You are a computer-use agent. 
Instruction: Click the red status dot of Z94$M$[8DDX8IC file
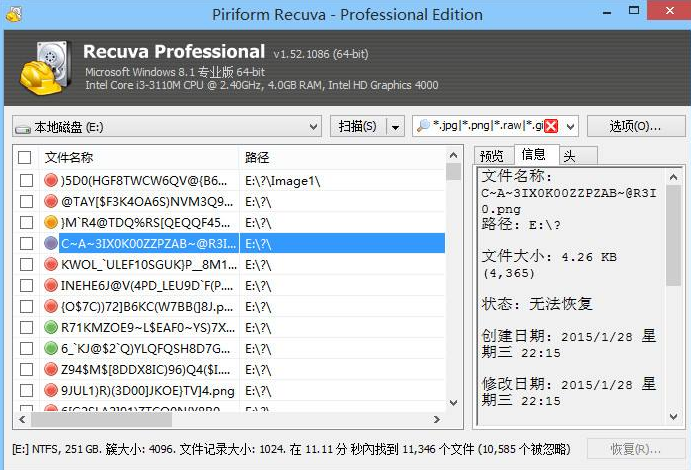(x=51, y=369)
